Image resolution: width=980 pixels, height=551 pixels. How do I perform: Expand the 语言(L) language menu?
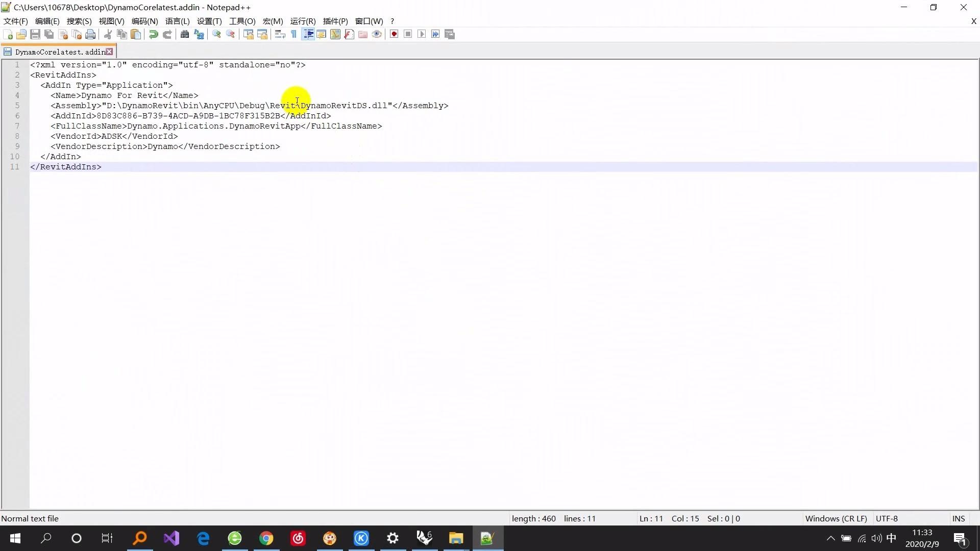point(177,21)
